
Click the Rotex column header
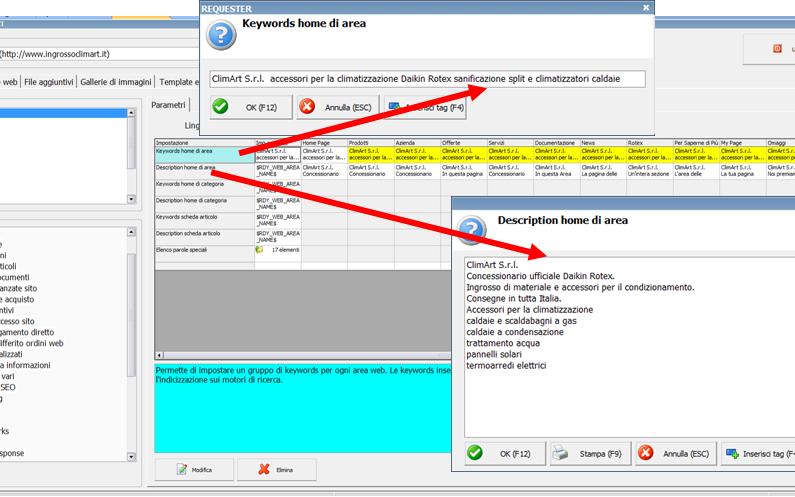(x=650, y=143)
